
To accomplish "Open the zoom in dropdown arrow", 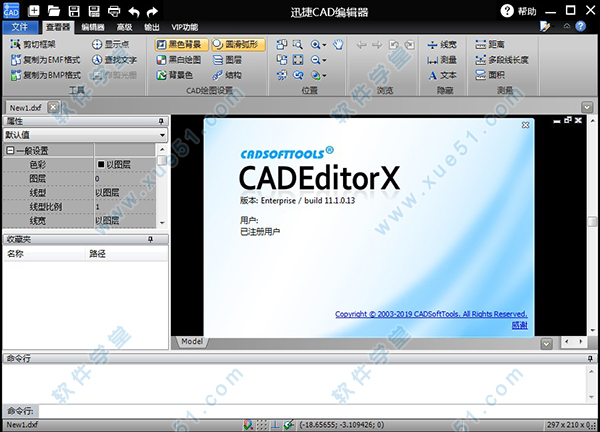I will point(324,45).
